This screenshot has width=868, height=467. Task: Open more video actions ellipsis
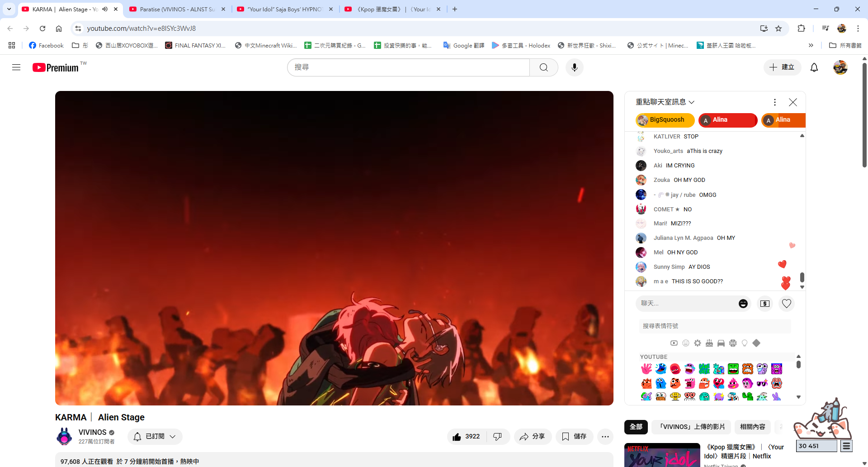605,437
